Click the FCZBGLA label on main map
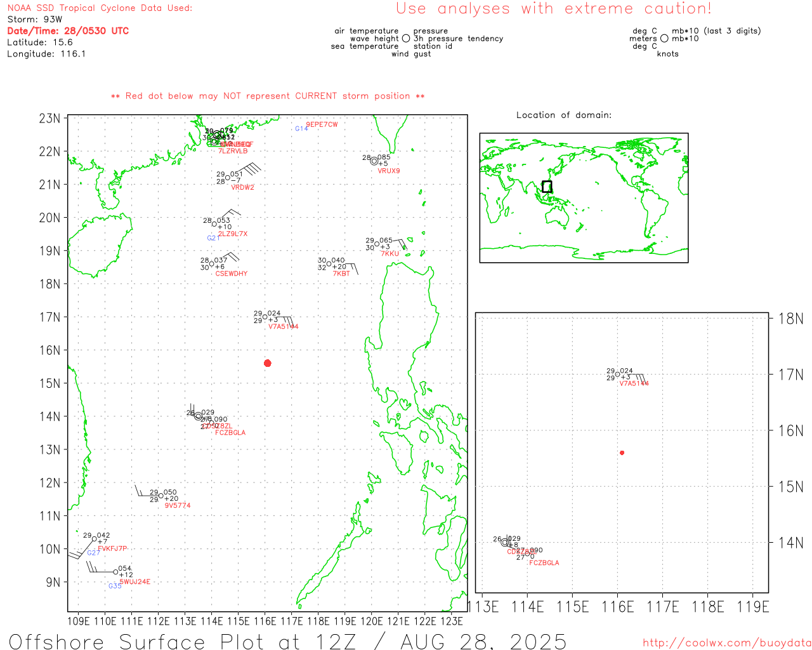This screenshot has width=812, height=650. [x=230, y=432]
